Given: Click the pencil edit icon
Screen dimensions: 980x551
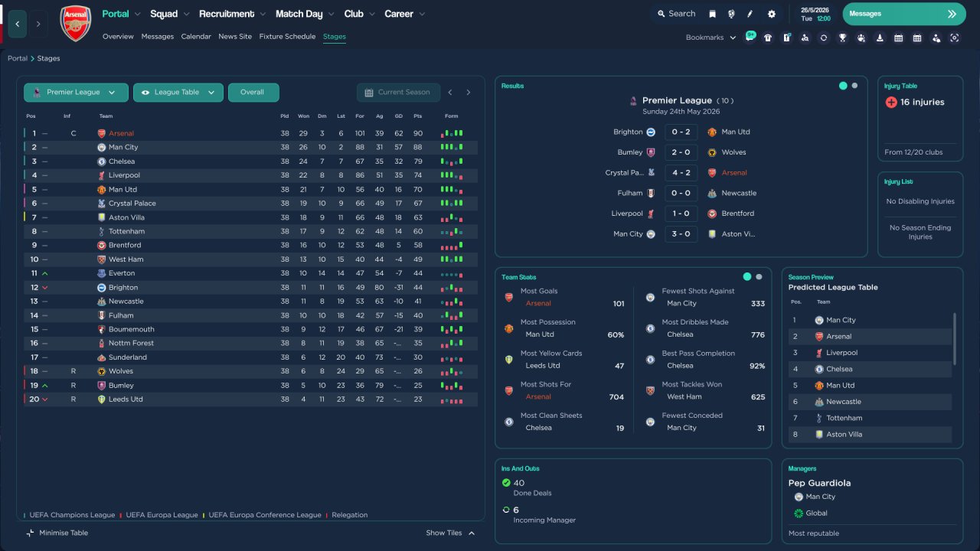Looking at the screenshot, I should [x=750, y=14].
